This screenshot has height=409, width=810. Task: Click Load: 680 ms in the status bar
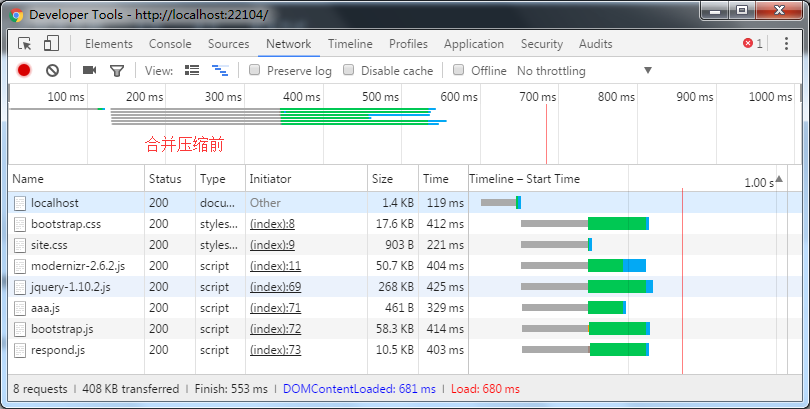[x=486, y=389]
